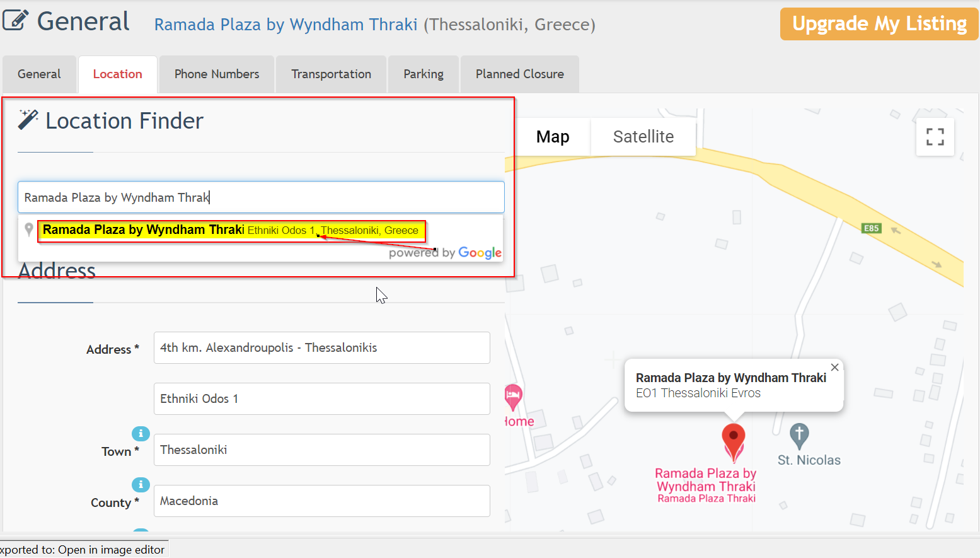Click the red map marker pin
Screen dimensions: 980x558
(733, 442)
